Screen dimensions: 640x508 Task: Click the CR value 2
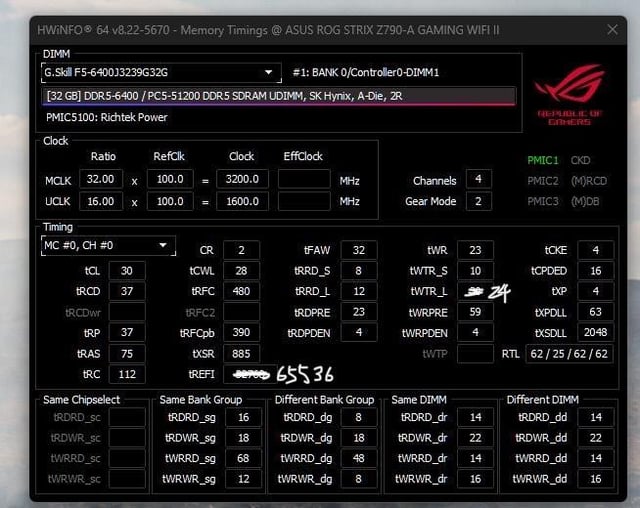pyautogui.click(x=241, y=250)
